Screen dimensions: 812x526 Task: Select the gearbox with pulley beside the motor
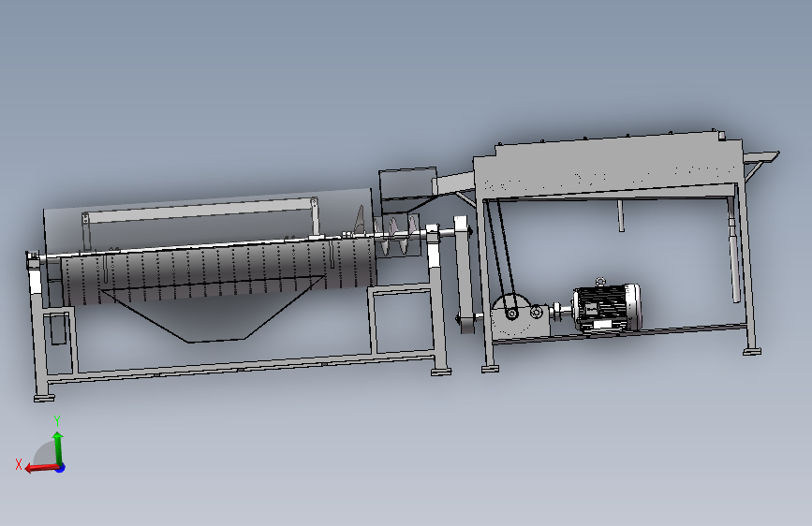click(x=521, y=316)
